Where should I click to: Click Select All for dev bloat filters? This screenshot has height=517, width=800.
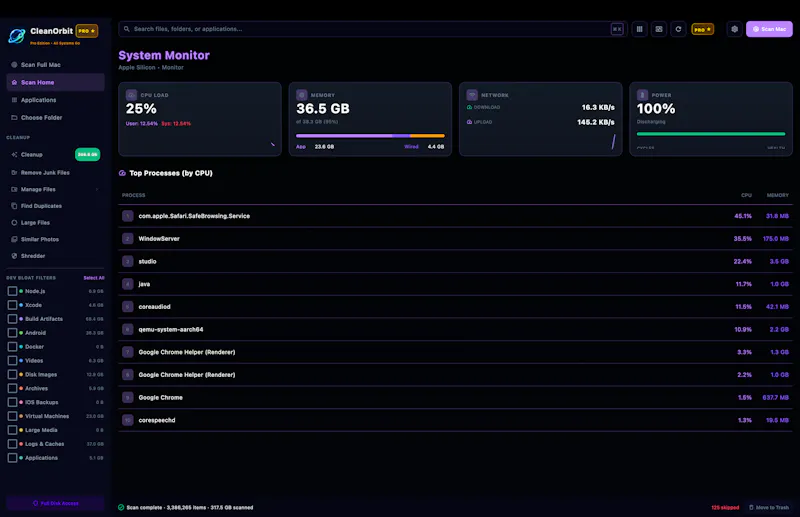click(94, 278)
